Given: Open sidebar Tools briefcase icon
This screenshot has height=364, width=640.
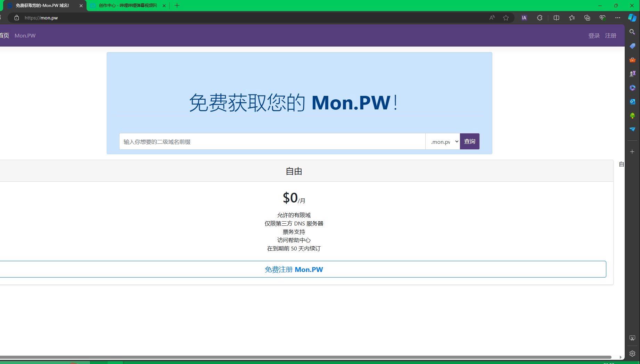Looking at the screenshot, I should click(632, 60).
